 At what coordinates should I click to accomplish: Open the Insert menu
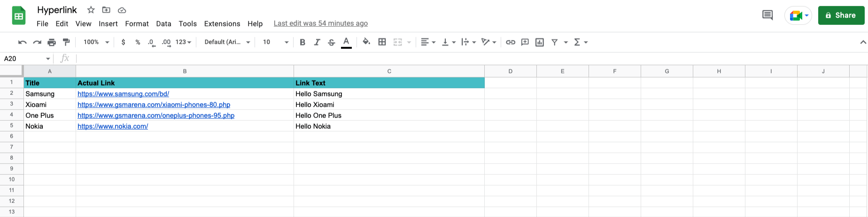point(108,23)
